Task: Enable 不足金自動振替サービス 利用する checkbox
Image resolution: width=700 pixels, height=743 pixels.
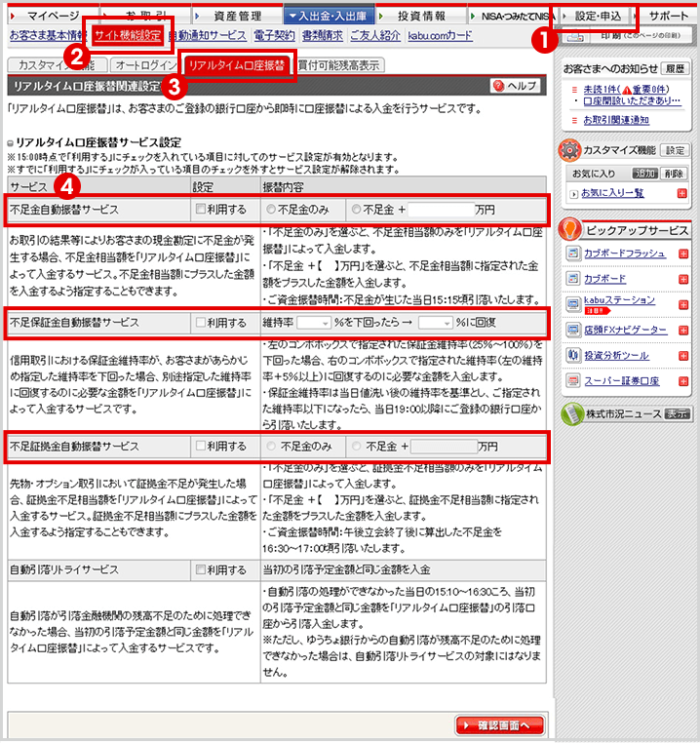Action: tap(201, 209)
